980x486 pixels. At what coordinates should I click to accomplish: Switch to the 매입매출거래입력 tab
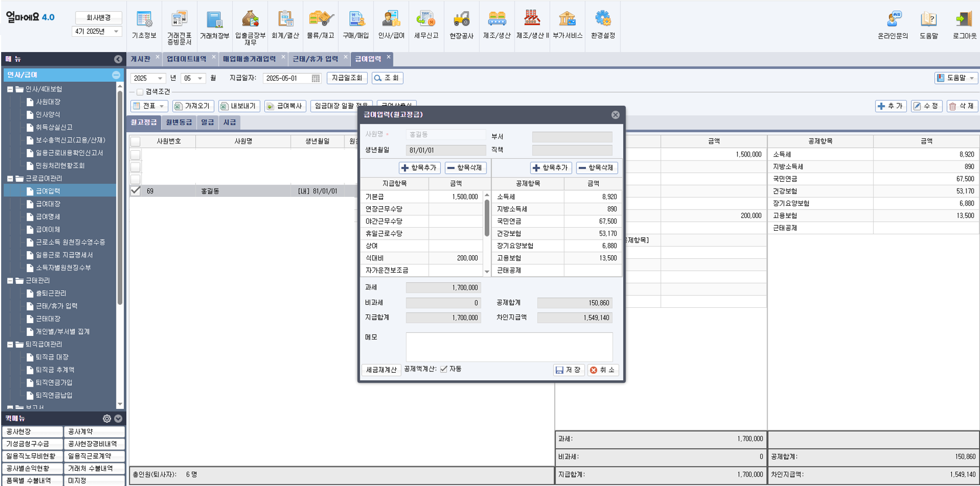(x=249, y=58)
